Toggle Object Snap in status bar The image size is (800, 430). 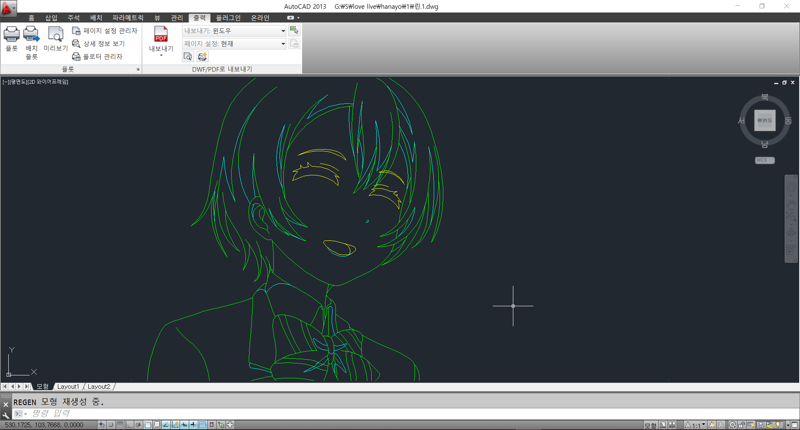coord(148,425)
